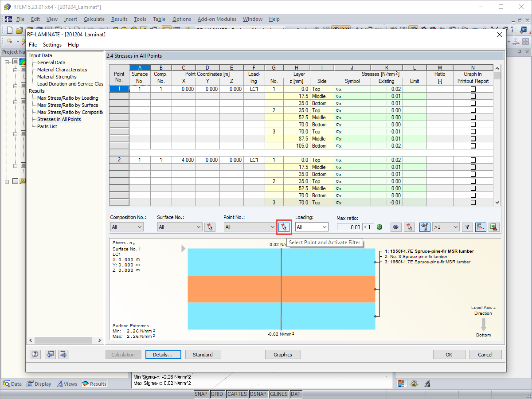Screen dimensions: 532x399
Task: Click Excel export icon
Action: [494, 227]
